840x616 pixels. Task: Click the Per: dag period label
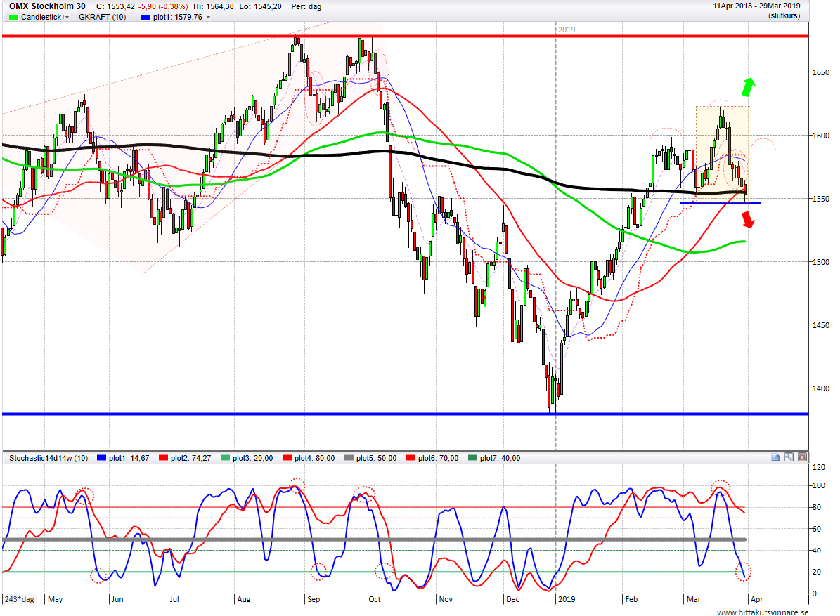(306, 6)
